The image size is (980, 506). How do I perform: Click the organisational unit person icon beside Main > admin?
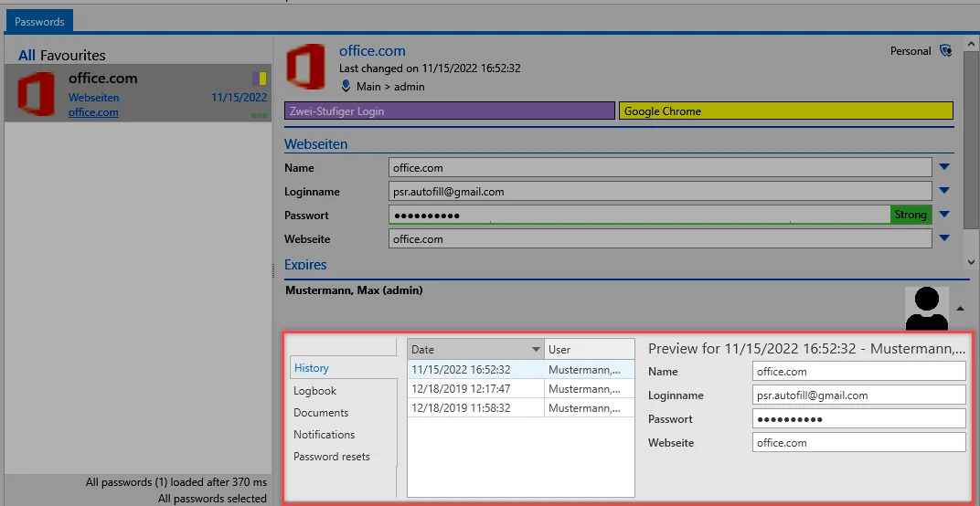346,86
